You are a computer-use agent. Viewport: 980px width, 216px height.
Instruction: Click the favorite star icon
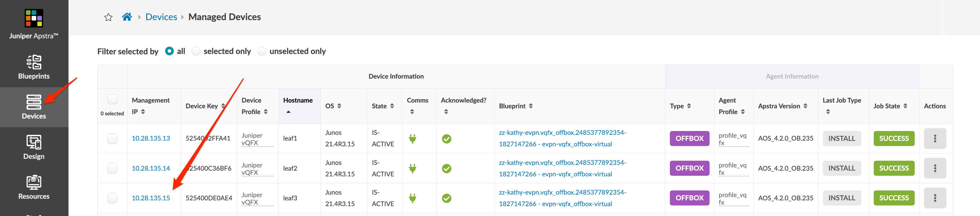point(108,17)
